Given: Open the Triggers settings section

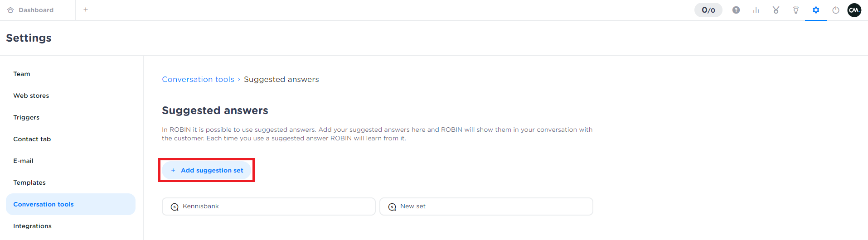Looking at the screenshot, I should pos(26,117).
